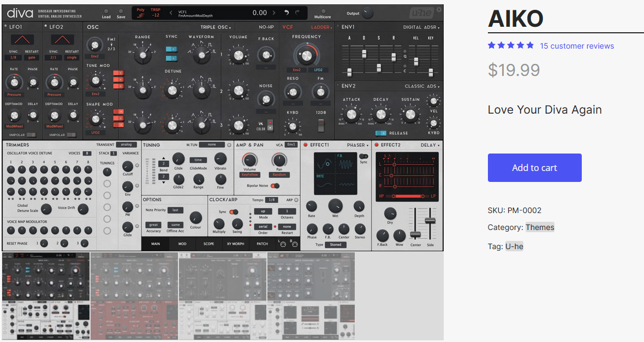Click the oscillator 1 Volume knob
The width and height of the screenshot is (644, 342).
(x=238, y=55)
